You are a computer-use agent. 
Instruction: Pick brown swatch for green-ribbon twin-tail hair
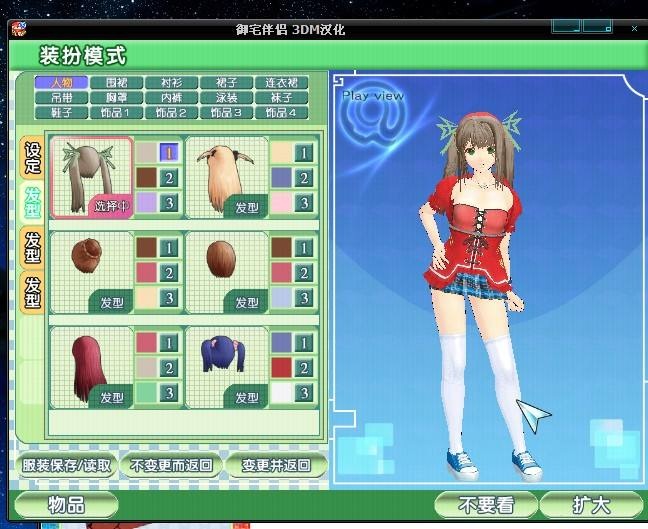click(146, 178)
